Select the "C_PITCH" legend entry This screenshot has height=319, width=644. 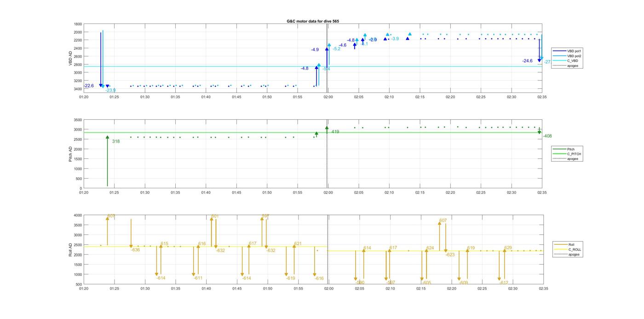point(567,154)
